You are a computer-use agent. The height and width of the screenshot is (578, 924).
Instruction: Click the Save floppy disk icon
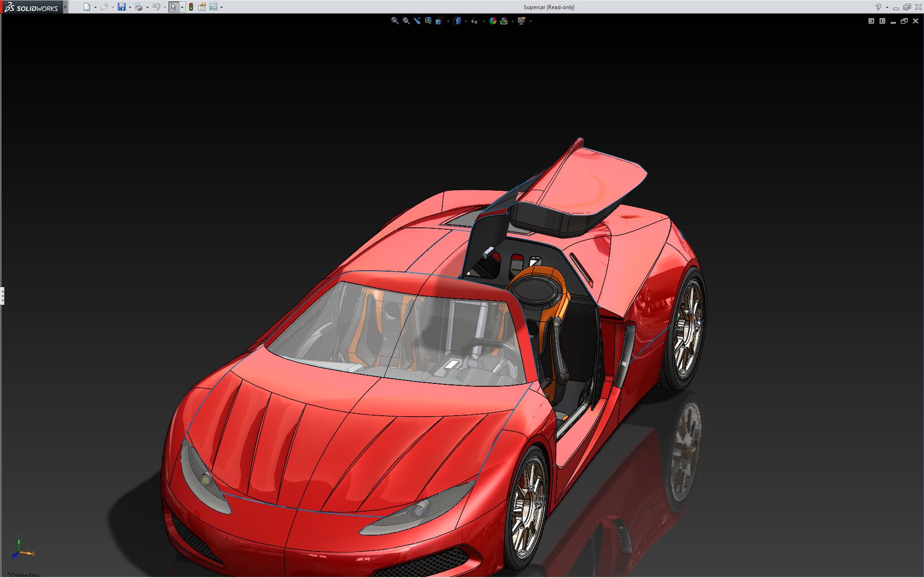click(121, 7)
